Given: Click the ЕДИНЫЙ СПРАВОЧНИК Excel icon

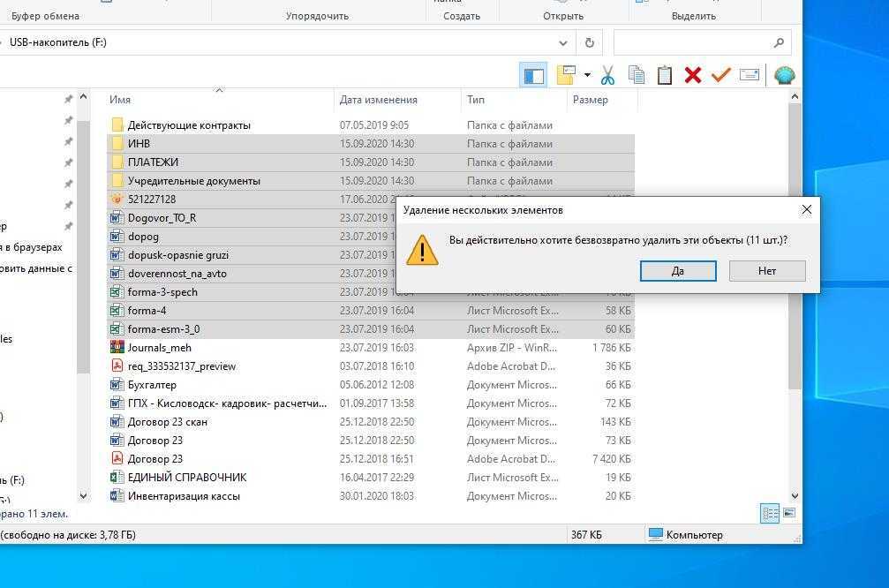Looking at the screenshot, I should 117,477.
